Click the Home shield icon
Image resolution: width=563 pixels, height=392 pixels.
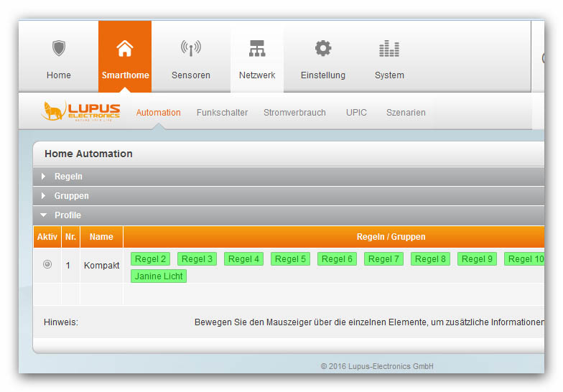[59, 49]
